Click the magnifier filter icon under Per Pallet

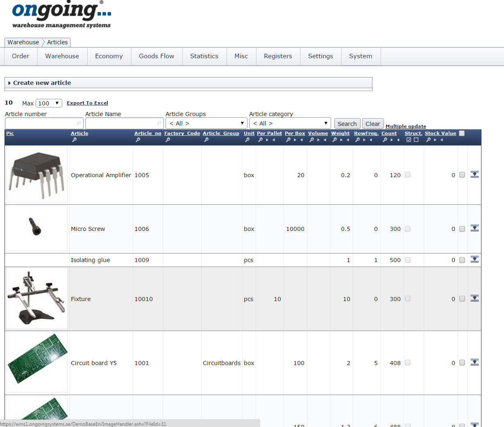[x=260, y=140]
